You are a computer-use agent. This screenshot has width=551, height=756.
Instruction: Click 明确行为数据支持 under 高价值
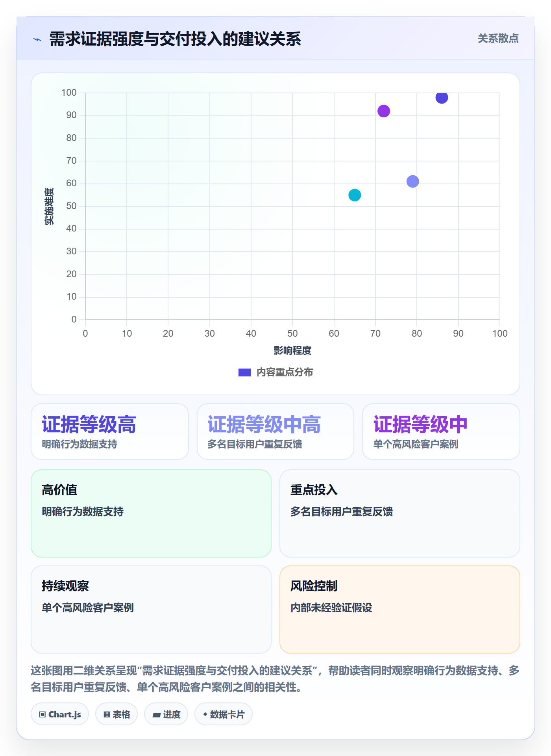pos(83,511)
